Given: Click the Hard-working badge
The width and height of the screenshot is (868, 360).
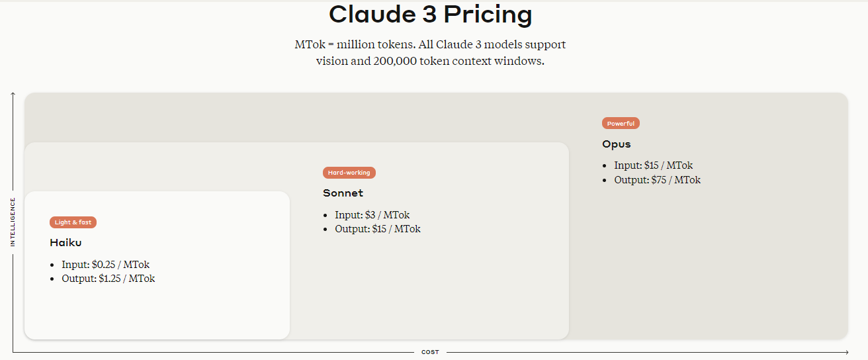Looking at the screenshot, I should [349, 173].
